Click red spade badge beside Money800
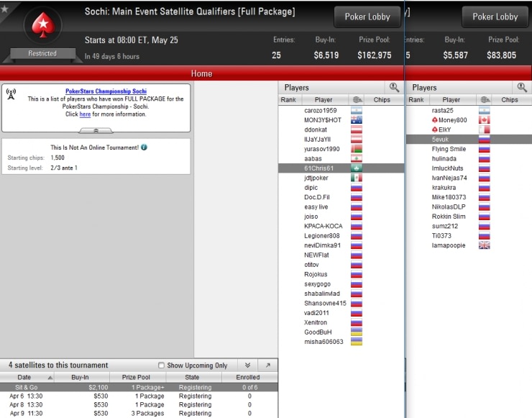This screenshot has width=532, height=418. pyautogui.click(x=435, y=120)
